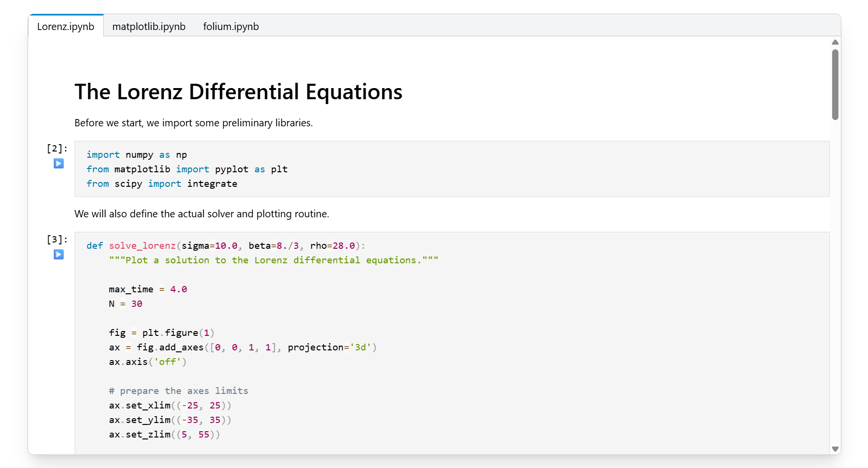Switch to the Lorenz.ipynb tab
Screen dimensions: 868x468
coord(66,26)
